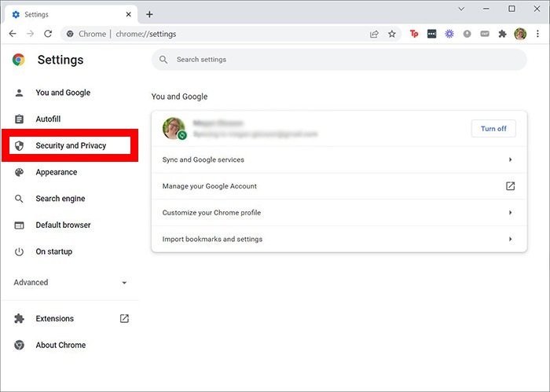Screen dimensions: 550x392
Task: Click the Default browser window icon
Action: tap(19, 225)
